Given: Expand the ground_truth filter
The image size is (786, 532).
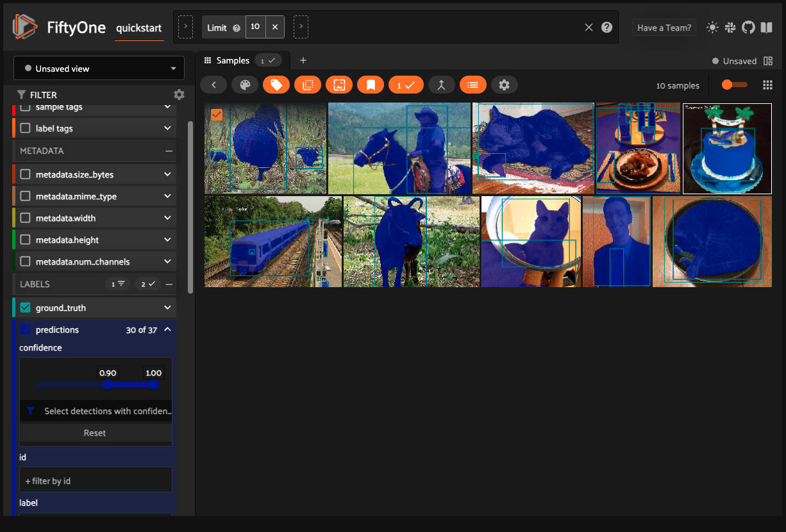Looking at the screenshot, I should (x=167, y=308).
